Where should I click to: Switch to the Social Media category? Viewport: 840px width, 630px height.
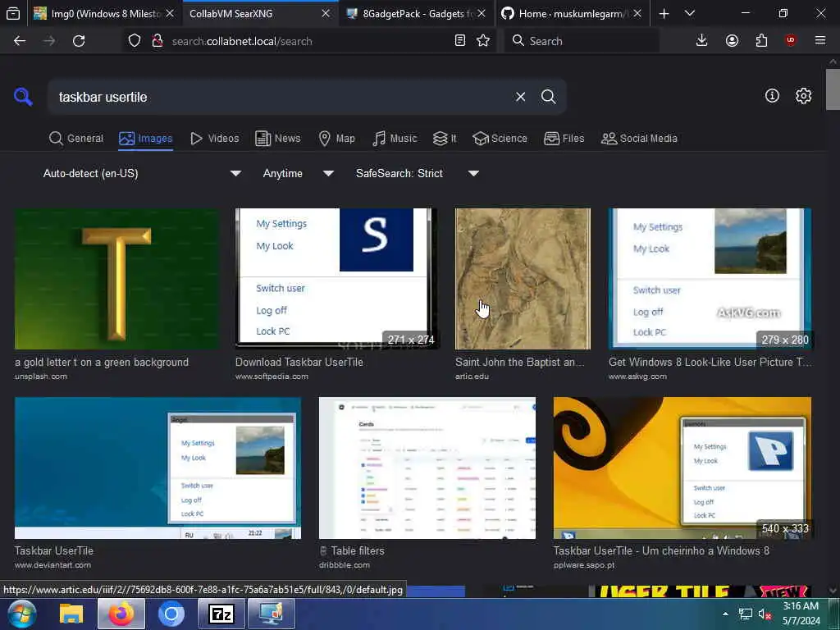[639, 138]
